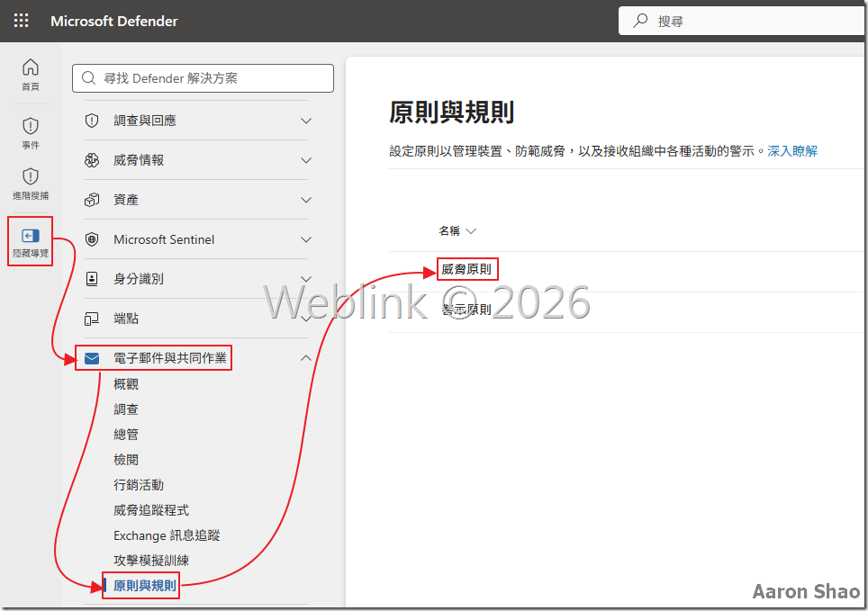This screenshot has width=868, height=611.
Task: Open 概觀 under email section
Action: point(126,384)
